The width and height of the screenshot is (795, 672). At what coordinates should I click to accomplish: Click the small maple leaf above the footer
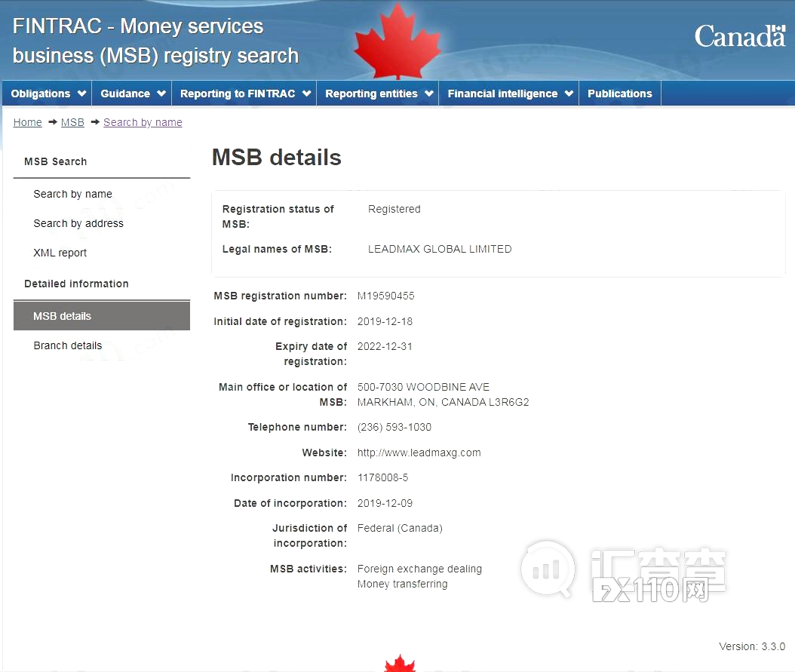click(x=400, y=665)
